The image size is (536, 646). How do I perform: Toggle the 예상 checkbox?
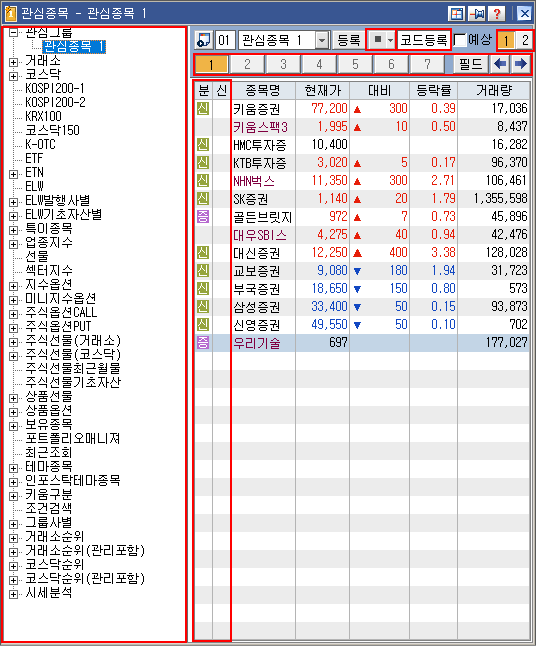(460, 40)
